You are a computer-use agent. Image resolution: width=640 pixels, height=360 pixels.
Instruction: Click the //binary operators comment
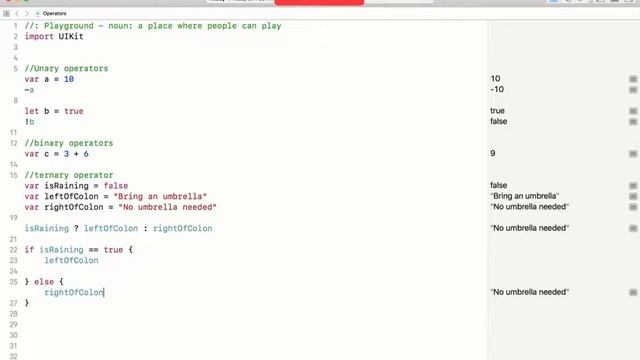pos(69,143)
